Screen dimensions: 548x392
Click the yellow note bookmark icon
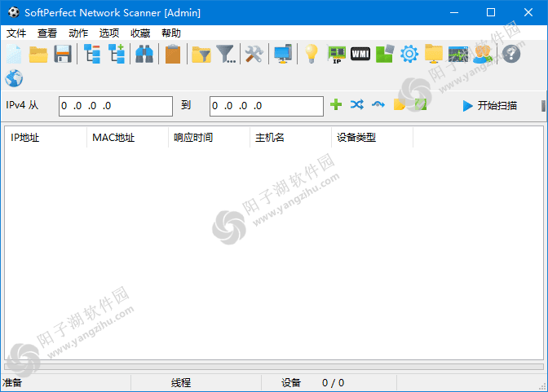[400, 104]
